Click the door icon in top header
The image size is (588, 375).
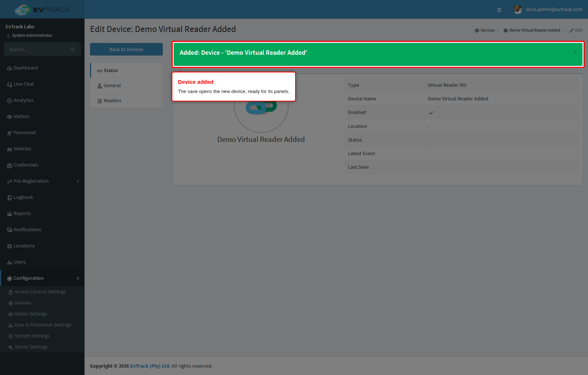coord(499,10)
